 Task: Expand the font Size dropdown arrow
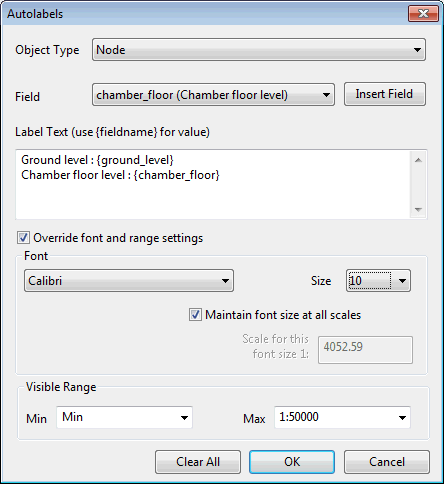[402, 281]
